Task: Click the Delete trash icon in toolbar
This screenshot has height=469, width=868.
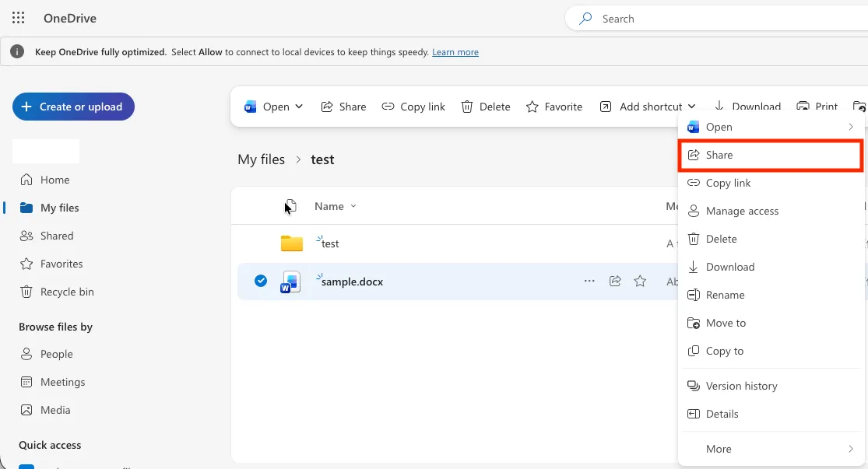Action: pyautogui.click(x=467, y=107)
